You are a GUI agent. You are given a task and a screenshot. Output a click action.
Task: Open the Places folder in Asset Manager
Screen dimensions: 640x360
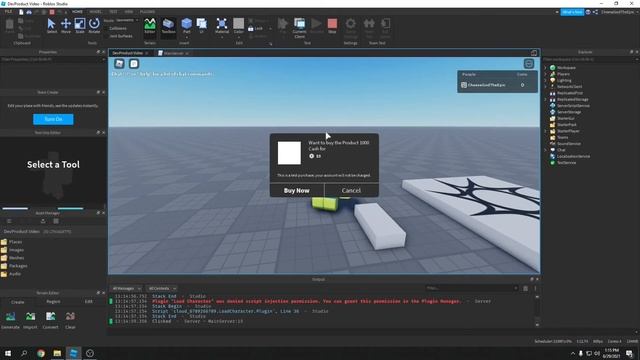pyautogui.click(x=16, y=242)
